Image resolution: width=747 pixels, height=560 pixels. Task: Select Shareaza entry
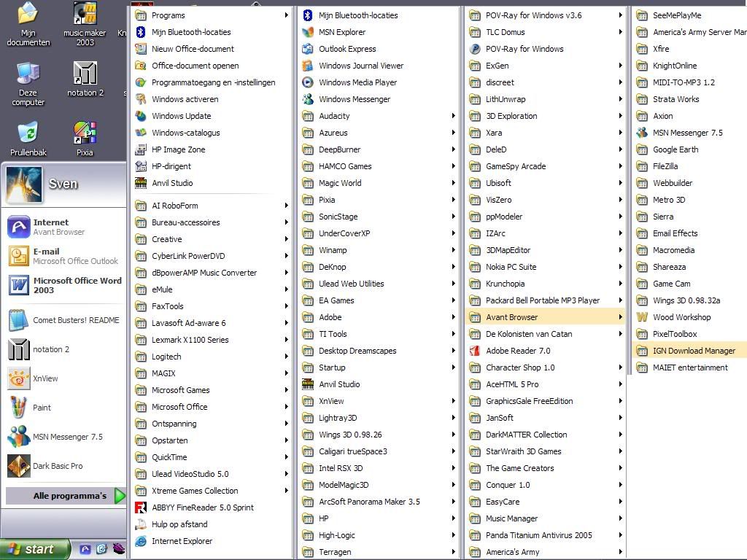pos(690,267)
